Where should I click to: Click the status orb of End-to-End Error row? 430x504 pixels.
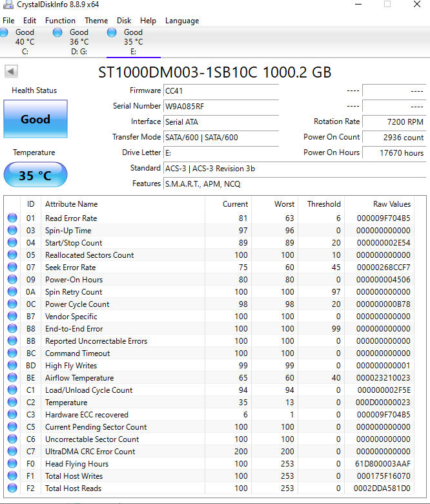tap(12, 328)
